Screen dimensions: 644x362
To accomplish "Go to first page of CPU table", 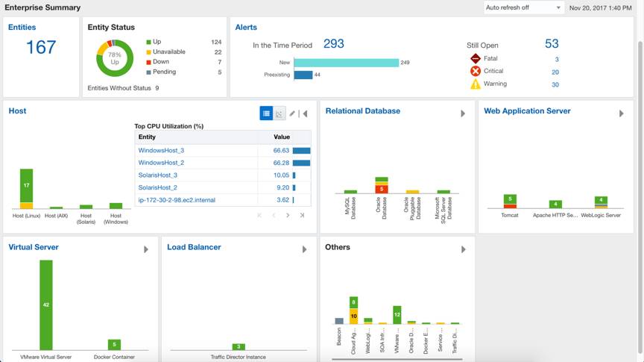I will pos(259,215).
